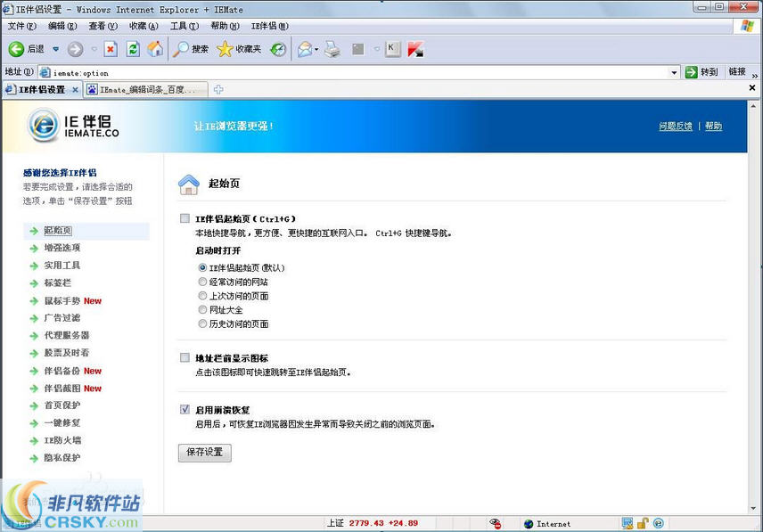The width and height of the screenshot is (763, 532).
Task: Click the red Kaspersky toolbar icon
Action: (x=415, y=49)
